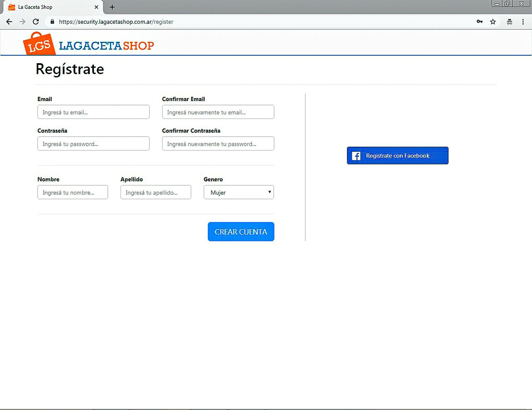532x410 pixels.
Task: Click the forward navigation arrow icon
Action: (x=22, y=22)
